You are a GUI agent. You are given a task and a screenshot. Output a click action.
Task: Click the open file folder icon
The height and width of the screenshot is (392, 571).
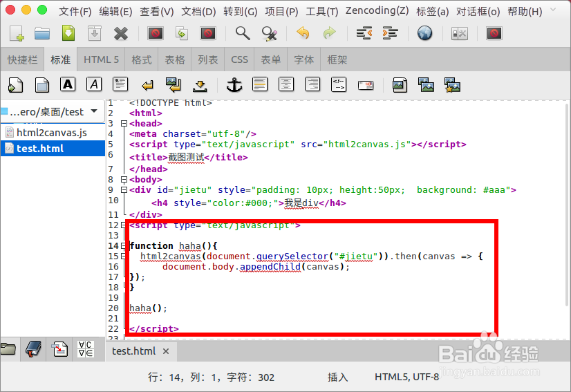tap(42, 33)
